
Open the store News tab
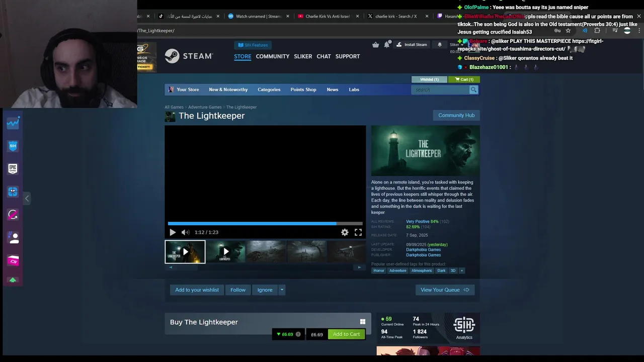[332, 89]
